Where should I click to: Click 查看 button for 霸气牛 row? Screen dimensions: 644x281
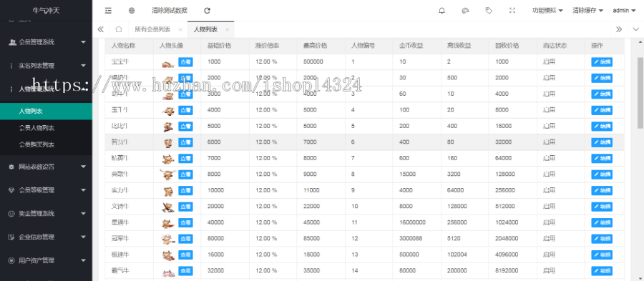[x=185, y=271]
